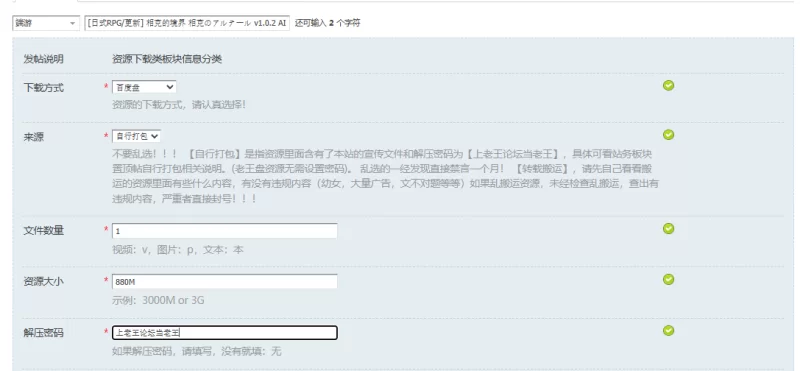Viewport: 800px width, 371px height.
Task: Click the green checkmark beside 下载方式
Action: click(668, 85)
